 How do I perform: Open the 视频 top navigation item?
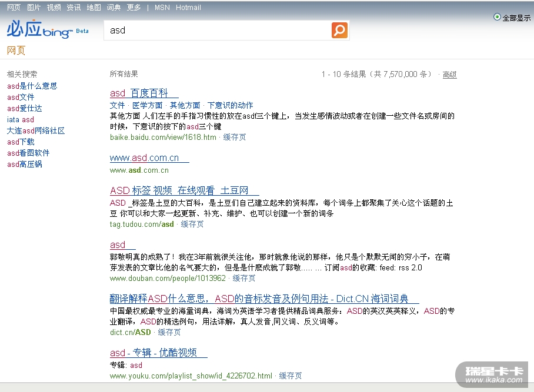tap(54, 8)
